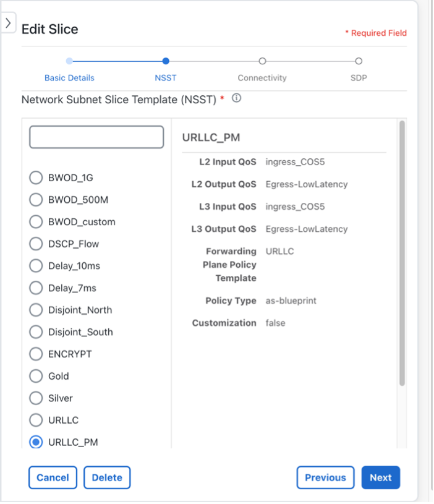Go to the Connectivity step
The image size is (434, 504).
262,78
